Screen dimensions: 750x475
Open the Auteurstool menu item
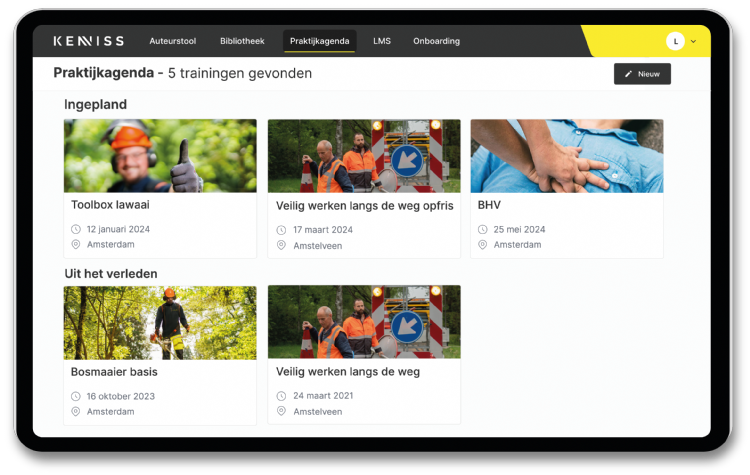pos(173,41)
